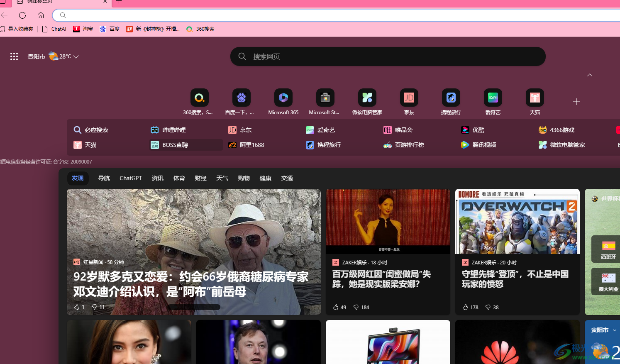Open the 天猫 quick link tile
This screenshot has height=364, width=620.
click(535, 102)
